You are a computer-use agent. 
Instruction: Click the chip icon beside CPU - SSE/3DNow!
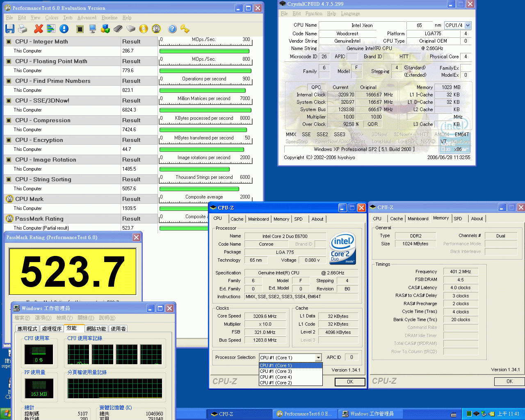click(9, 100)
